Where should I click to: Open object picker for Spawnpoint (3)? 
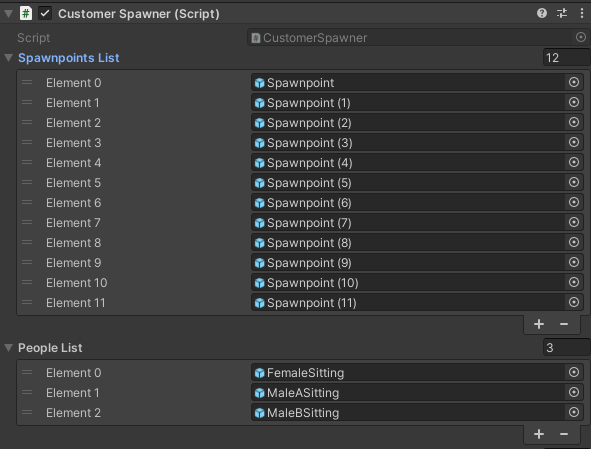tap(574, 142)
